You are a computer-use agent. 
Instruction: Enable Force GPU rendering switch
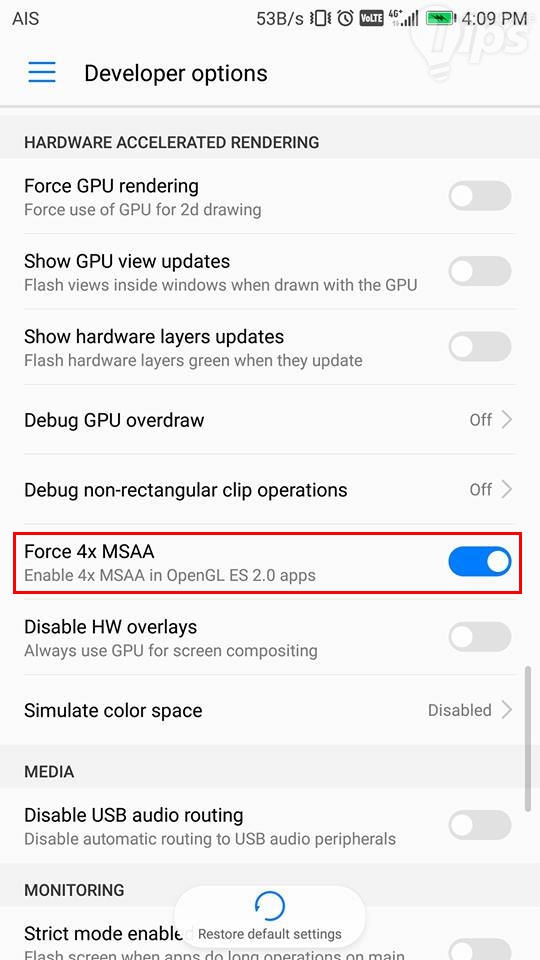click(x=479, y=196)
